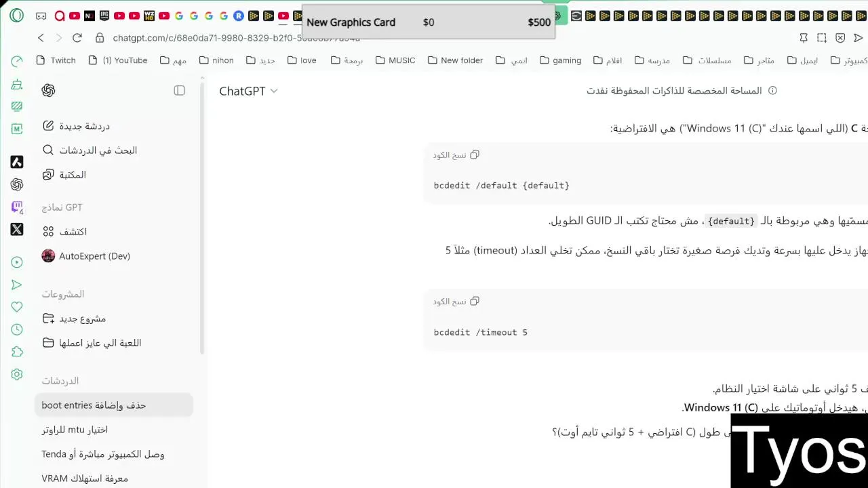Image resolution: width=868 pixels, height=488 pixels.
Task: Open AutoExpert (Dev) GPT
Action: point(114,256)
